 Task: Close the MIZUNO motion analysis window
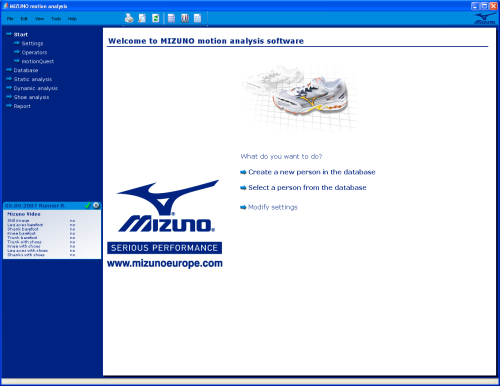493,6
